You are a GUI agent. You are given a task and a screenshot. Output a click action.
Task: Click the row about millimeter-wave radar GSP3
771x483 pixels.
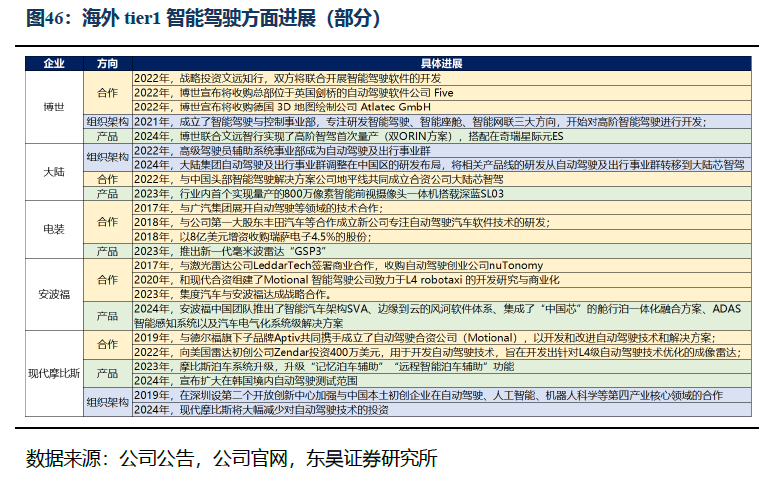click(442, 251)
